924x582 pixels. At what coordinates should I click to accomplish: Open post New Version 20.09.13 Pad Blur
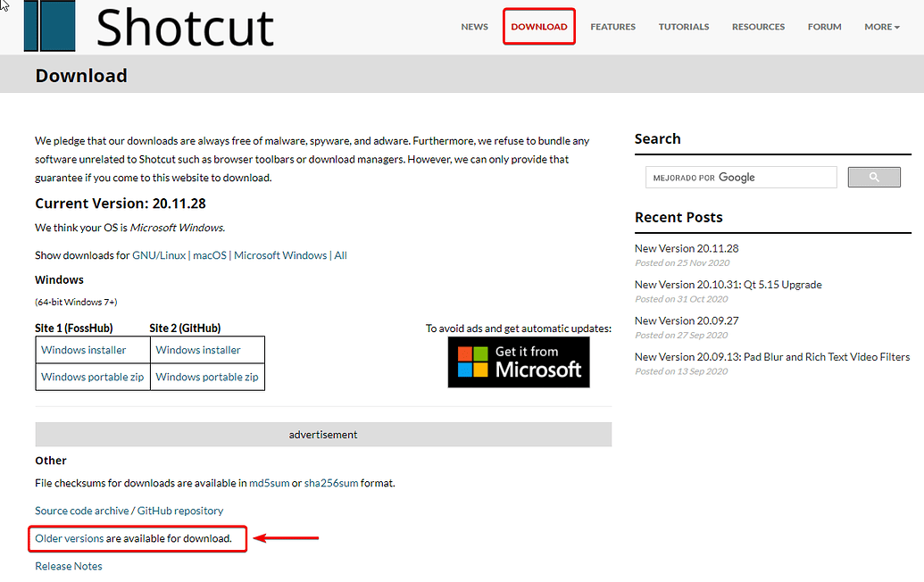point(772,357)
